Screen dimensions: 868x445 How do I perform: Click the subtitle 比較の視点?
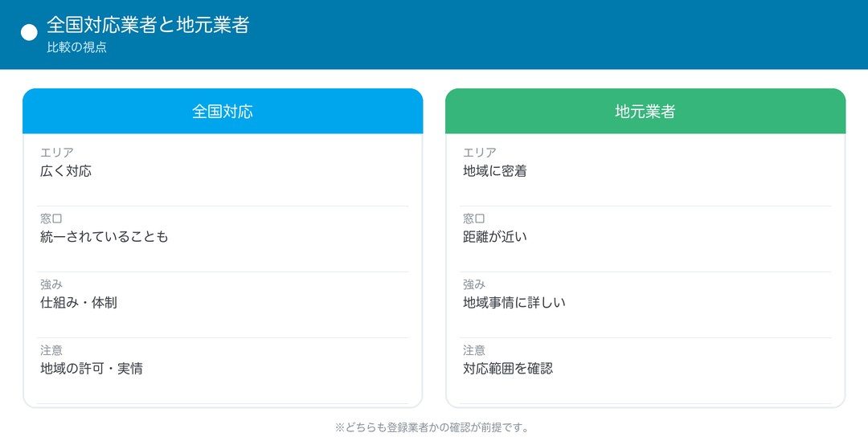pos(76,47)
